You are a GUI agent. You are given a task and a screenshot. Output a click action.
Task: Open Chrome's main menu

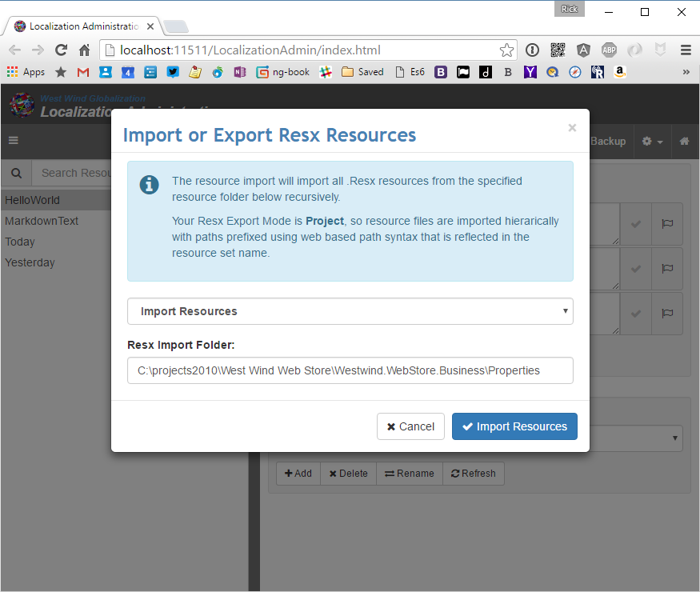tap(686, 49)
